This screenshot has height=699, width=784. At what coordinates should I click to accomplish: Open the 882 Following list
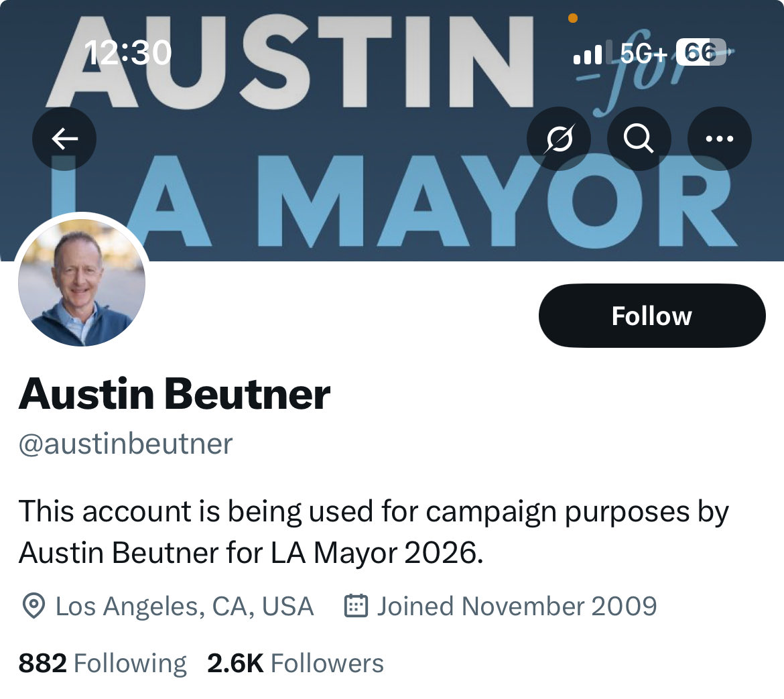point(103,663)
